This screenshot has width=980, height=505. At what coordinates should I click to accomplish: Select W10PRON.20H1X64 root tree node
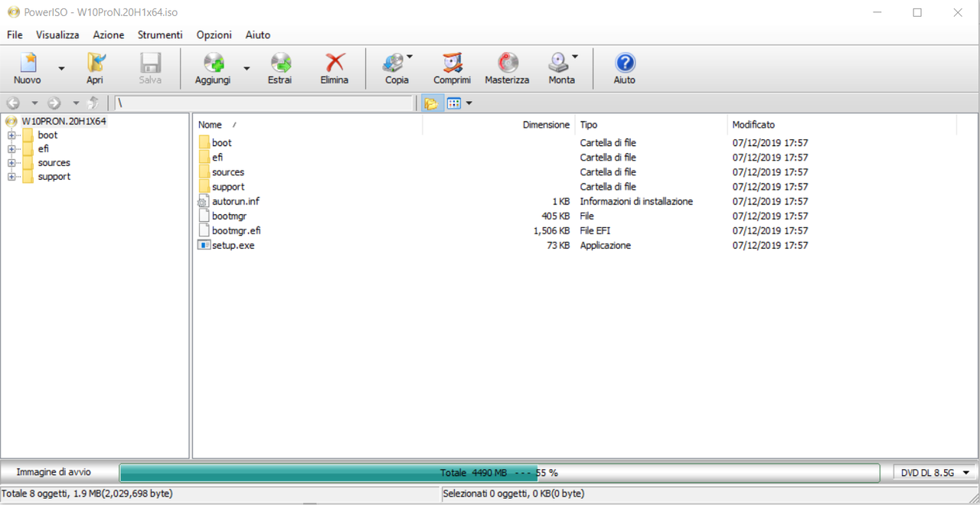coord(64,121)
